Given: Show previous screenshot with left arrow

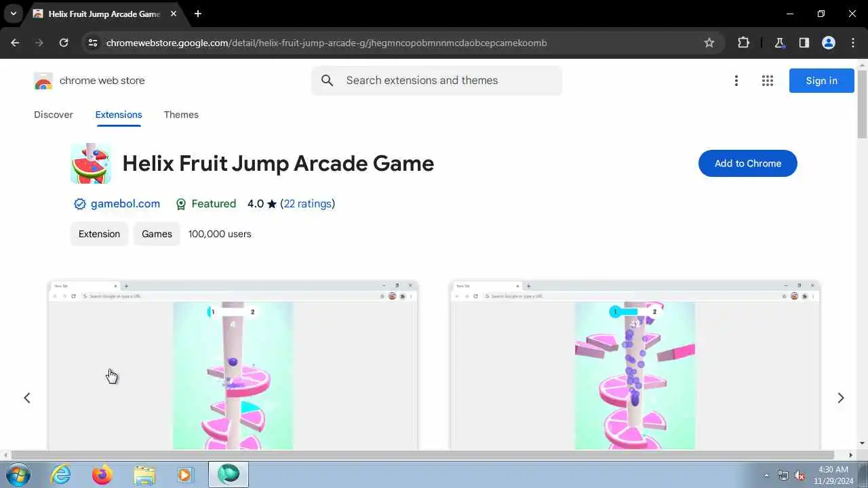Looking at the screenshot, I should (x=27, y=398).
